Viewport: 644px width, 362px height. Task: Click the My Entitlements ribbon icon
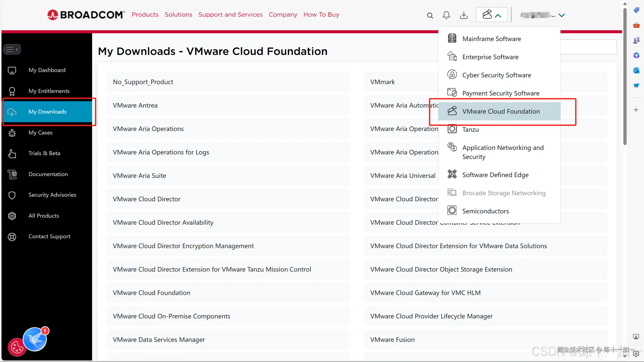(12, 91)
